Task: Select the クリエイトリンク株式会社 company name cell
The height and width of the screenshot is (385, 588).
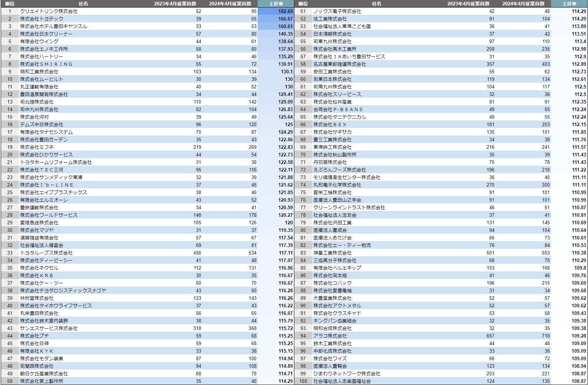Action: (x=49, y=11)
